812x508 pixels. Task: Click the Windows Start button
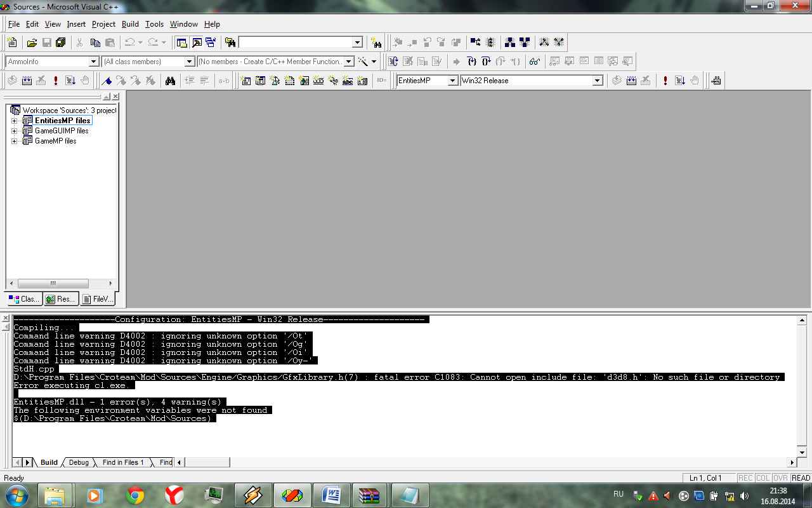(x=16, y=495)
